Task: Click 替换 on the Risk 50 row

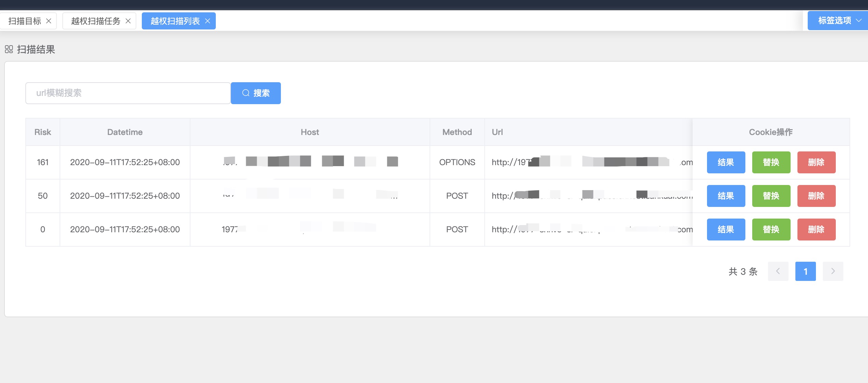Action: (771, 196)
